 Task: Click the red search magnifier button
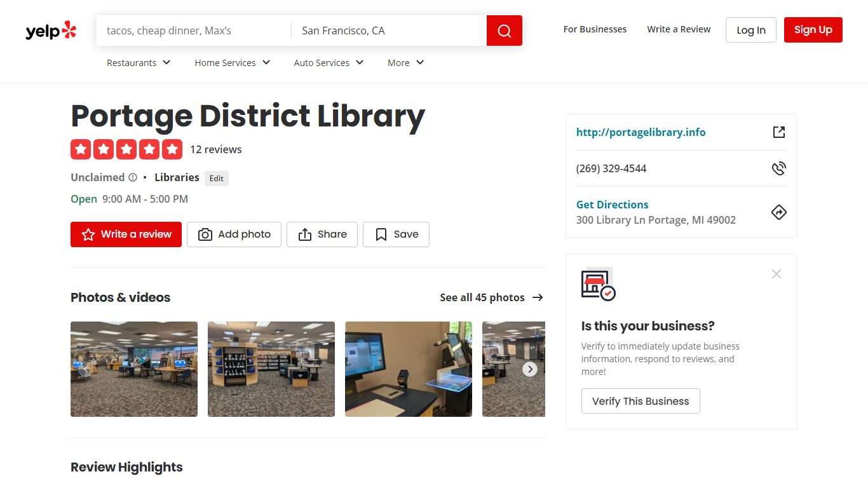[505, 30]
